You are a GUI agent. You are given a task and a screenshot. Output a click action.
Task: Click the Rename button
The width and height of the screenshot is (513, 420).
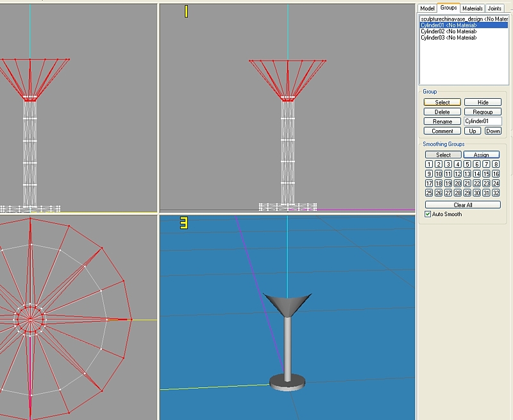tap(442, 121)
